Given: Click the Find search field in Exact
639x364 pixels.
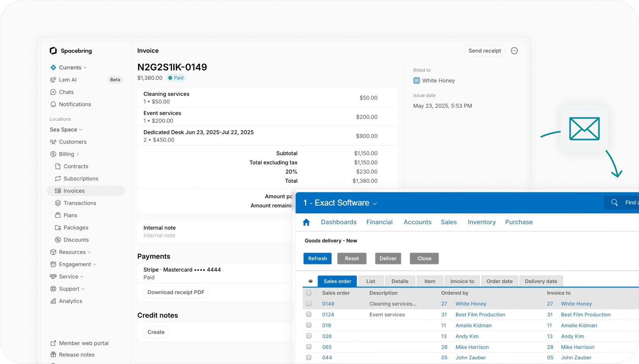Looking at the screenshot, I should click(x=622, y=203).
